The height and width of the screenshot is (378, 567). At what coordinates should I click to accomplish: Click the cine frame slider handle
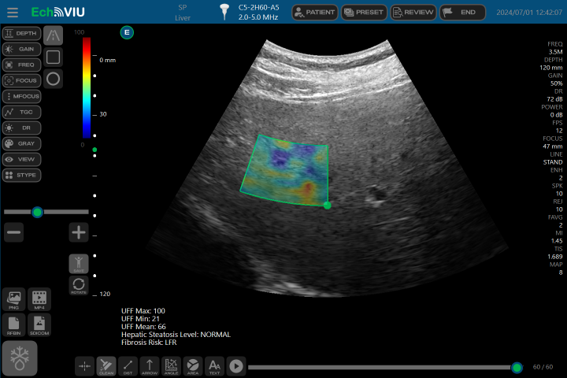pyautogui.click(x=517, y=368)
